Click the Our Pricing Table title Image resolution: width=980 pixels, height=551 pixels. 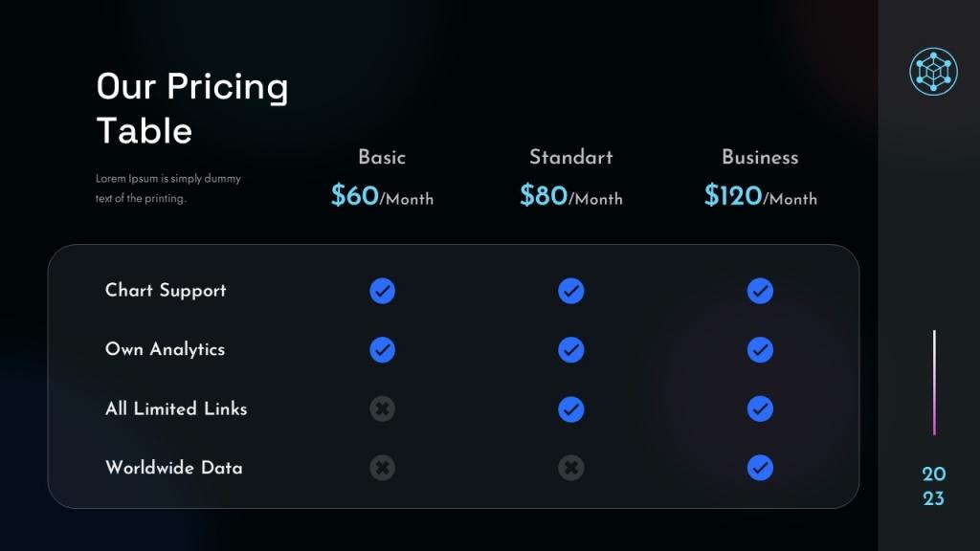(x=191, y=108)
